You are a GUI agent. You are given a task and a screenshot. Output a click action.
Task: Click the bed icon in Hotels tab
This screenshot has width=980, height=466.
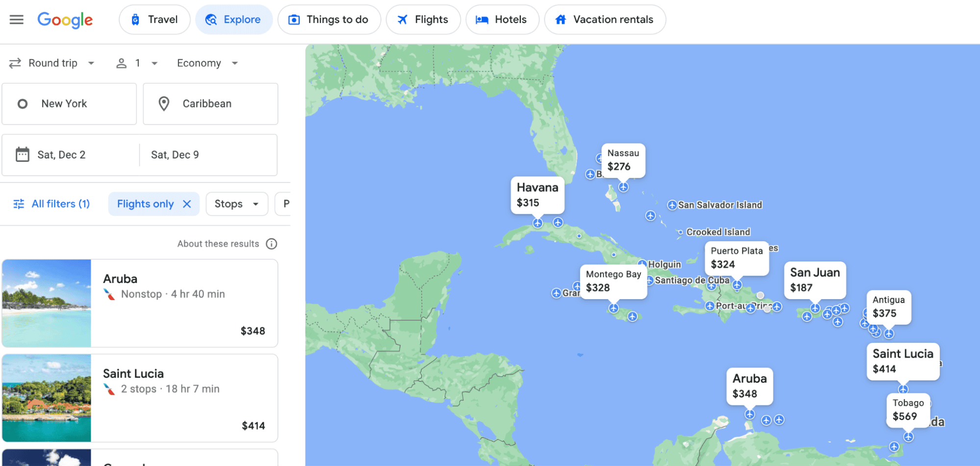click(x=482, y=20)
